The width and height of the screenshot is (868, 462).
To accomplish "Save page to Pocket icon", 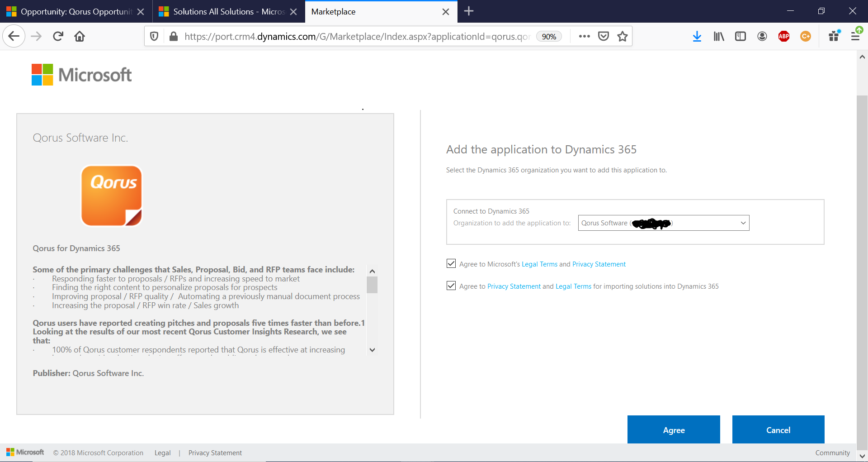I will point(603,36).
